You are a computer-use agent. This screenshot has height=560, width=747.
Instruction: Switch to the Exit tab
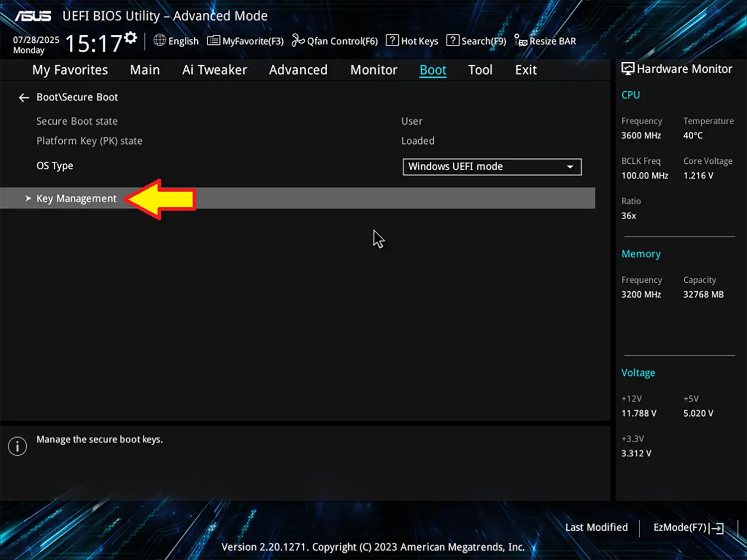(526, 70)
